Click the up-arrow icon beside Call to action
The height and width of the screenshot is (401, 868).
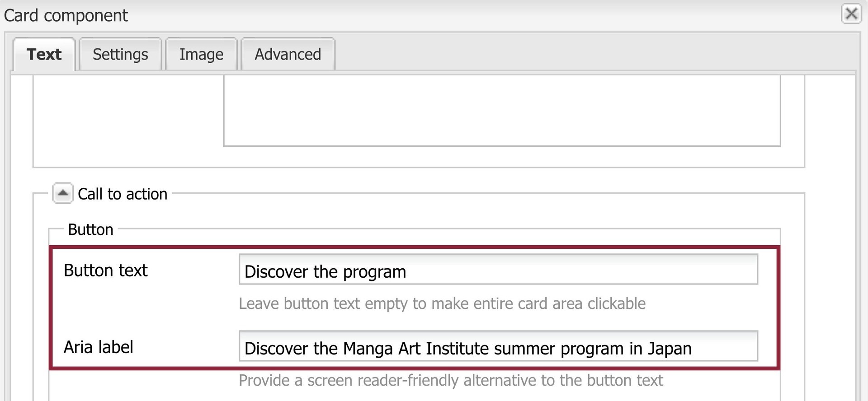62,193
